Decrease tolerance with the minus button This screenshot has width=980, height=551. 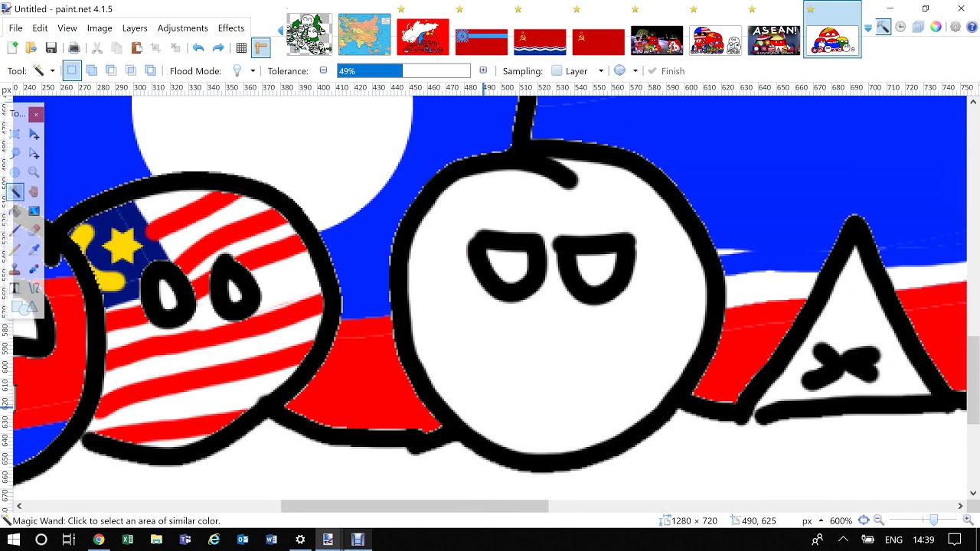(323, 70)
